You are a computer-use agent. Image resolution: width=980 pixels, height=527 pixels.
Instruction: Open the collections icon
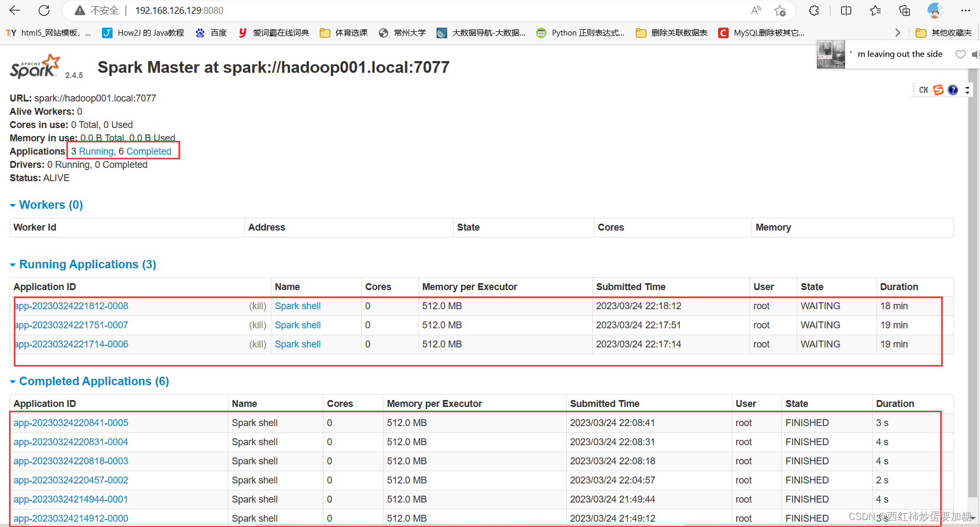(904, 10)
